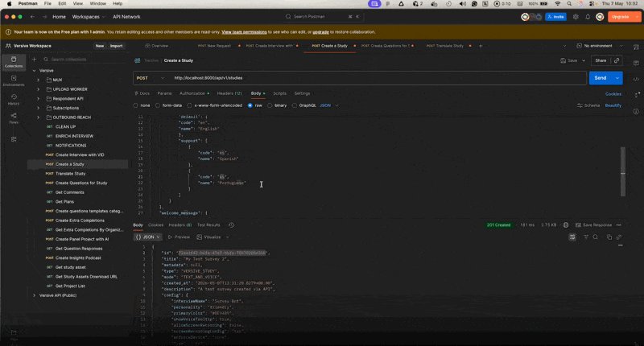Viewport: 644px width, 346px height.
Task: Click Save Response button
Action: point(593,225)
